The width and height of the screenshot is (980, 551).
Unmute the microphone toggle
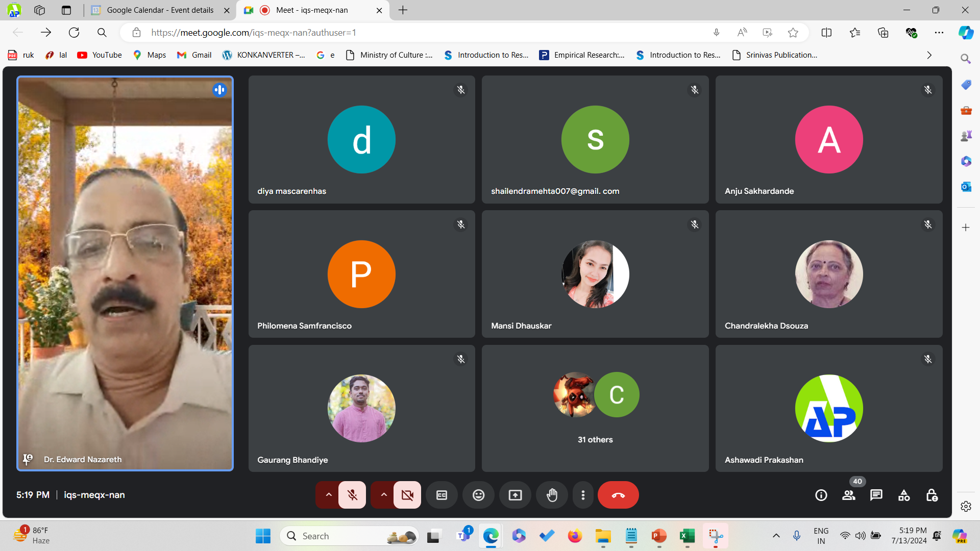point(352,495)
